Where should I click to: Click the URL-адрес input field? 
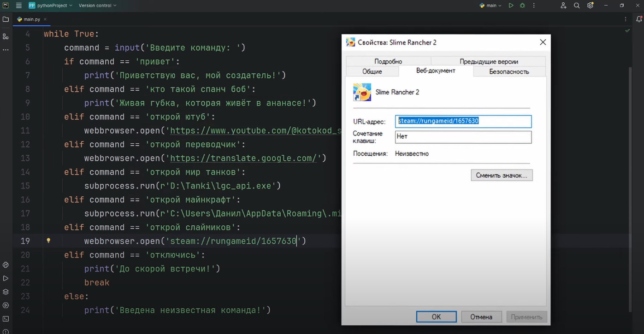click(463, 121)
